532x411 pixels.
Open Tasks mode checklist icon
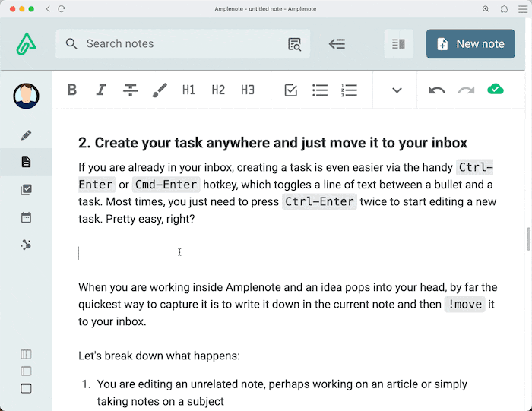pyautogui.click(x=26, y=190)
